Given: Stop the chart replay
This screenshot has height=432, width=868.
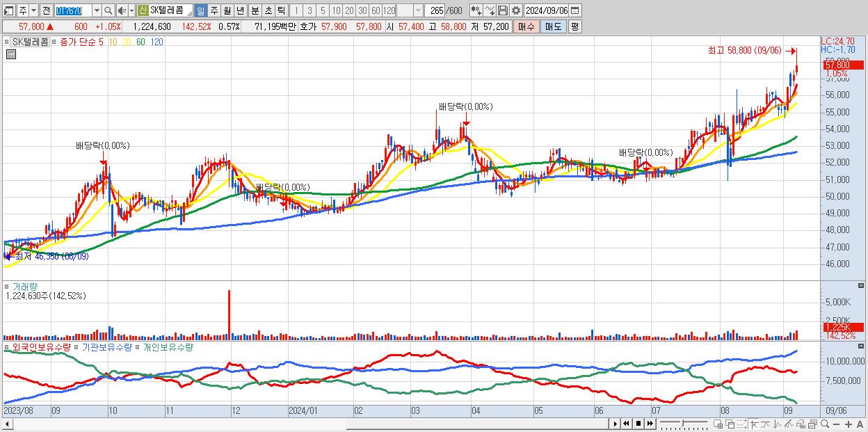Looking at the screenshot, I should coord(638,424).
